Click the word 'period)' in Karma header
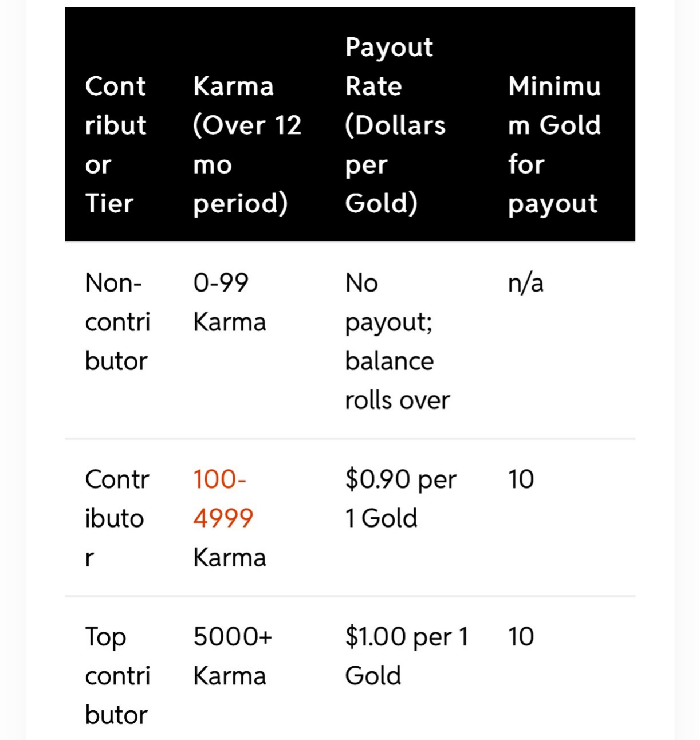 tap(241, 204)
